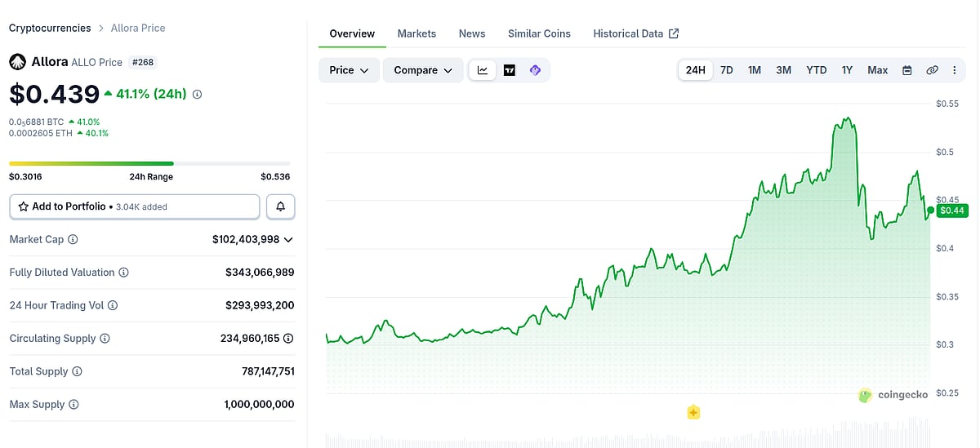Click the $0.44 current price label
Image resolution: width=980 pixels, height=448 pixels.
(x=952, y=211)
